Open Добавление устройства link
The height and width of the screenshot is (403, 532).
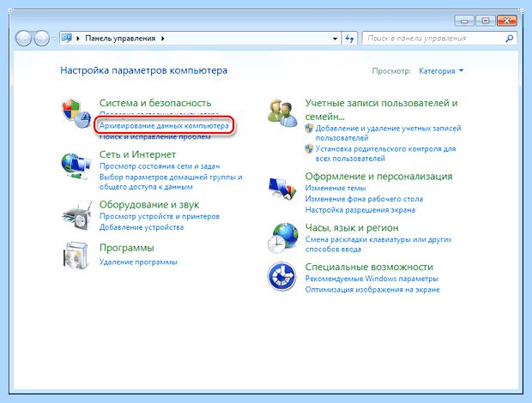(x=141, y=227)
